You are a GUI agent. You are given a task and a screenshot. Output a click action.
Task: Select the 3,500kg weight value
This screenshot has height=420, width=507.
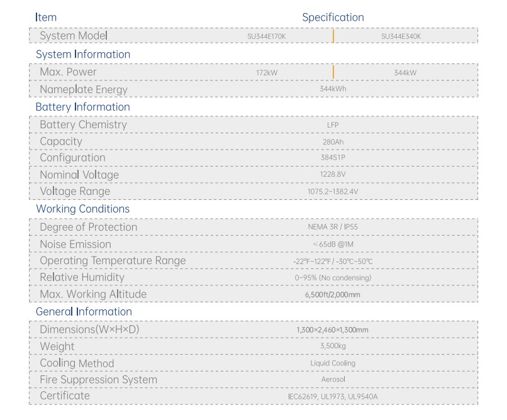333,346
